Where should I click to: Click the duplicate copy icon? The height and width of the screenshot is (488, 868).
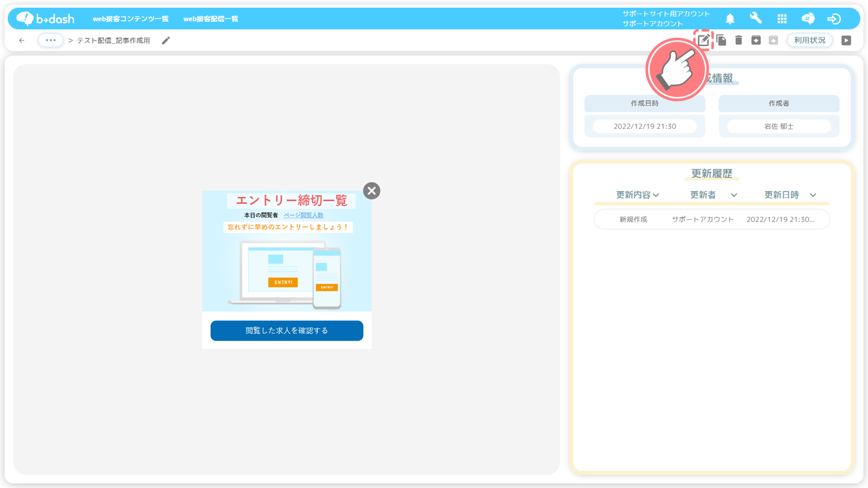pyautogui.click(x=721, y=40)
